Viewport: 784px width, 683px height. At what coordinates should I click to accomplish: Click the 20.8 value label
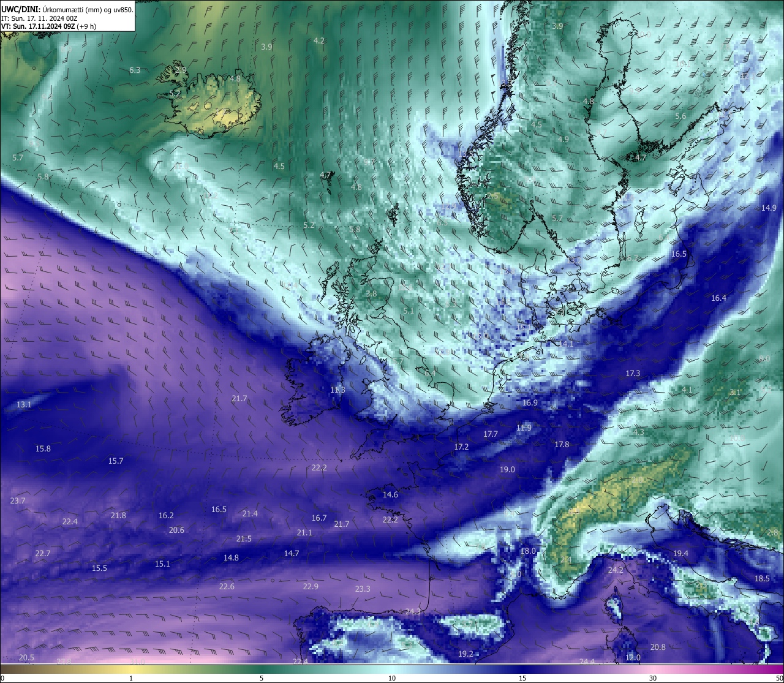[x=658, y=647]
